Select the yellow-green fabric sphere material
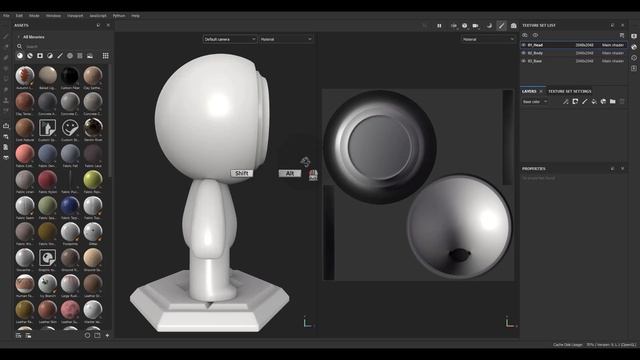The width and height of the screenshot is (640, 360). click(x=93, y=180)
